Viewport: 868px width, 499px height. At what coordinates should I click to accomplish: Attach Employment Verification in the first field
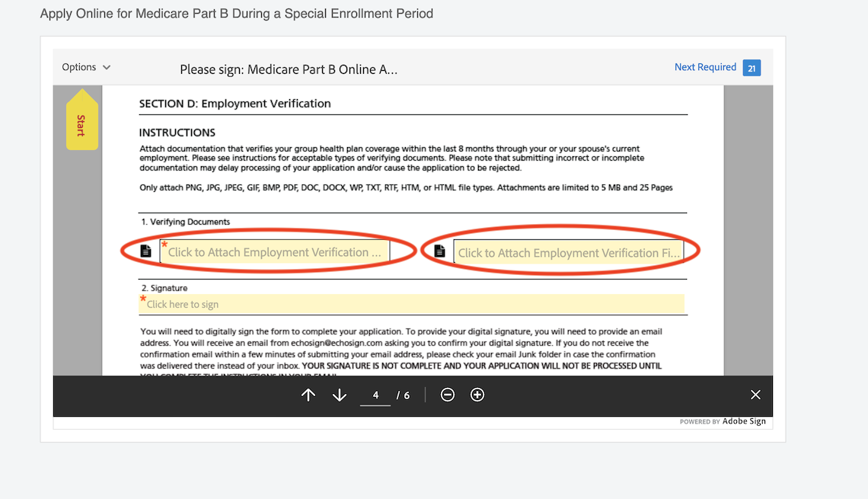click(x=274, y=250)
